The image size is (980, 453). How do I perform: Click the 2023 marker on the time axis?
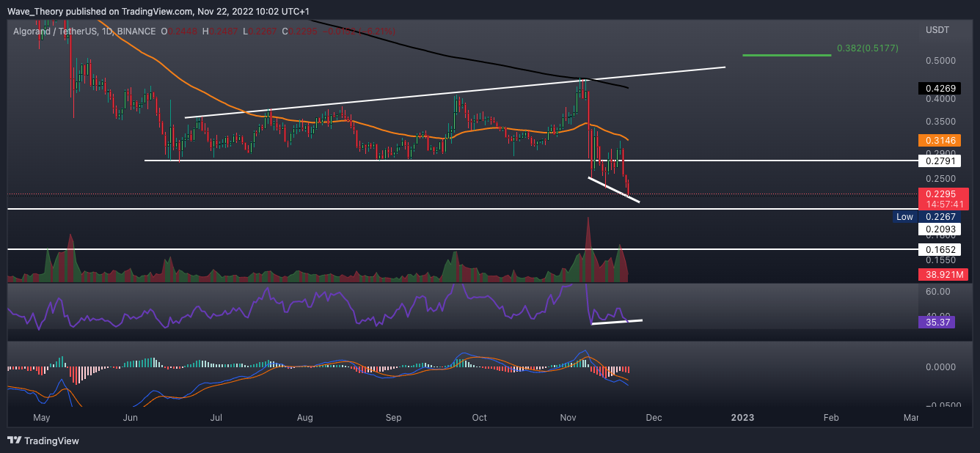pos(742,417)
